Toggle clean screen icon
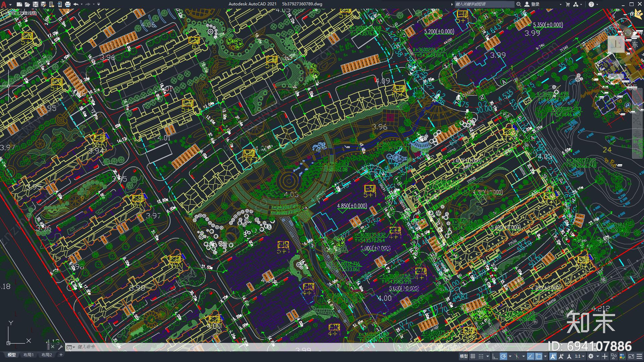Viewport: 644px width, 362px height. click(631, 356)
